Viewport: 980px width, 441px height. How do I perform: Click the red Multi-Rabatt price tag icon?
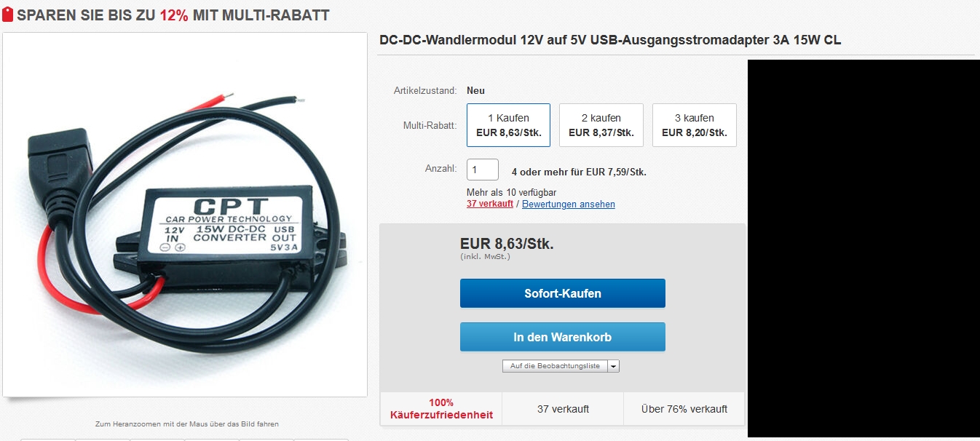[8, 15]
